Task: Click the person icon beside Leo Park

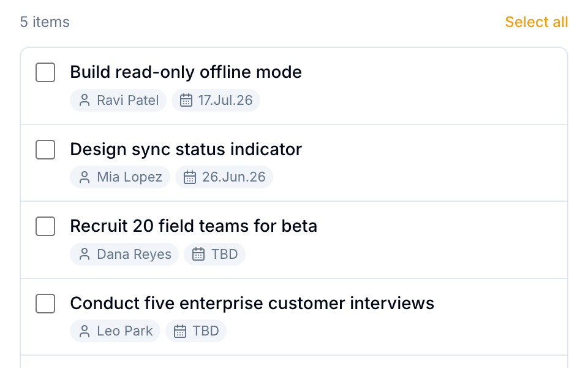Action: point(85,331)
